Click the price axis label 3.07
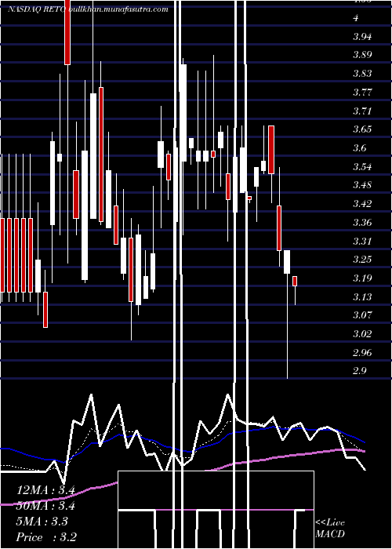The height and width of the screenshot is (549, 392). coord(362,314)
